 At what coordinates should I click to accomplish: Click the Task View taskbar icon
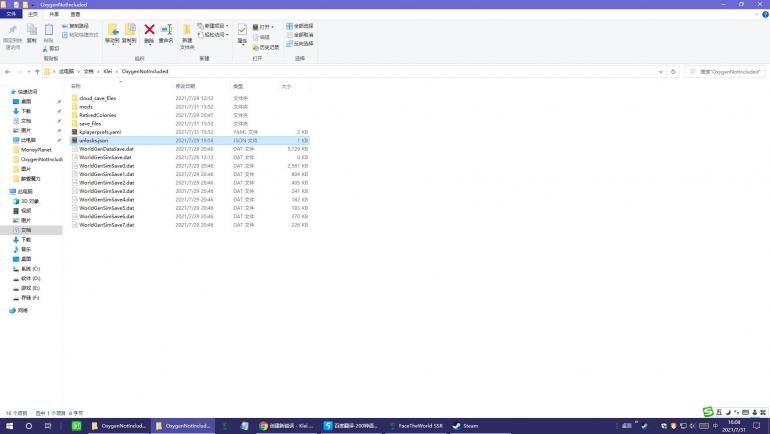click(x=48, y=426)
